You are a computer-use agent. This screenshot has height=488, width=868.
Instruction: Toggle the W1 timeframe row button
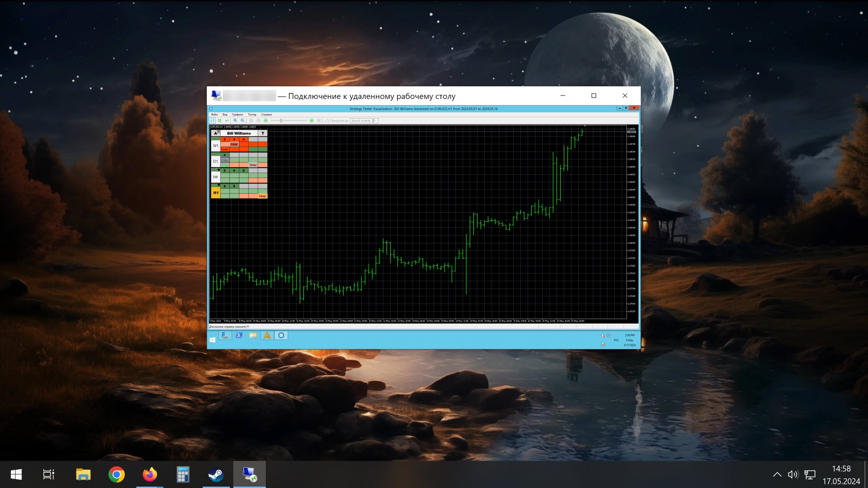tap(216, 146)
